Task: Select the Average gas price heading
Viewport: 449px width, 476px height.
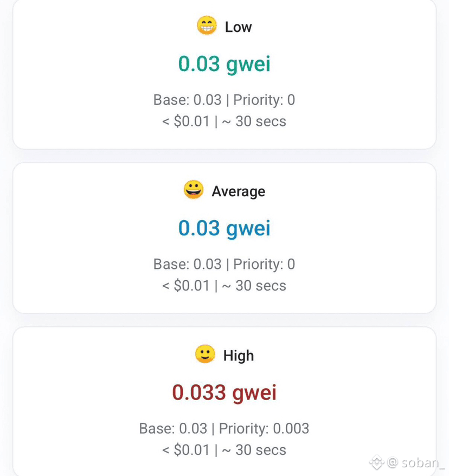Action: coord(238,191)
